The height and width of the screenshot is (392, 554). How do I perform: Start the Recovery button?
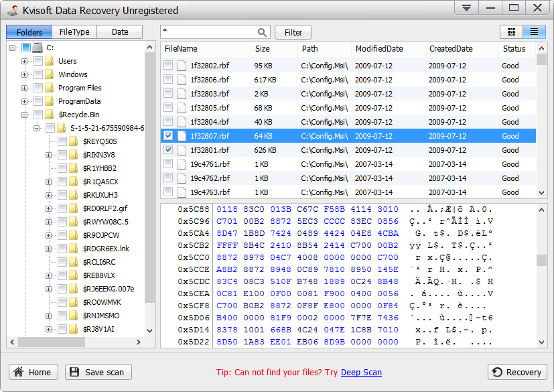[x=517, y=372]
